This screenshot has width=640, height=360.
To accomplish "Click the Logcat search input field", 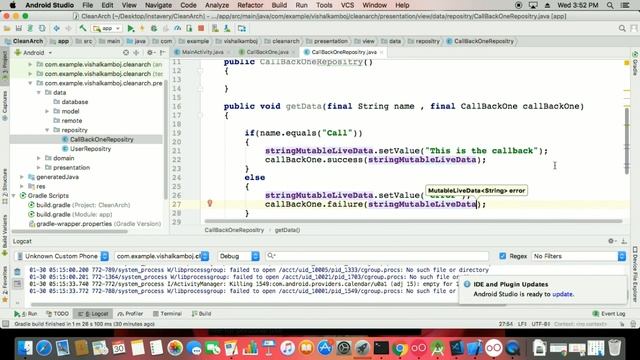I will pos(377,256).
